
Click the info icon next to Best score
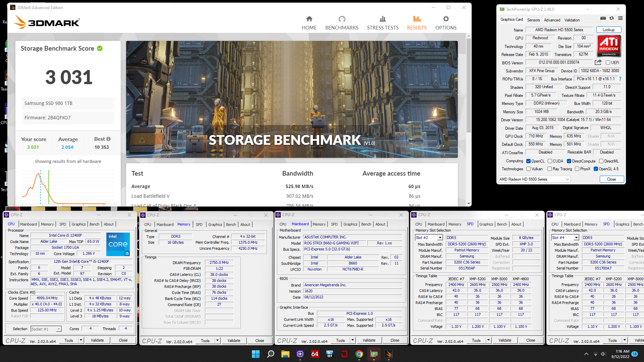point(108,139)
